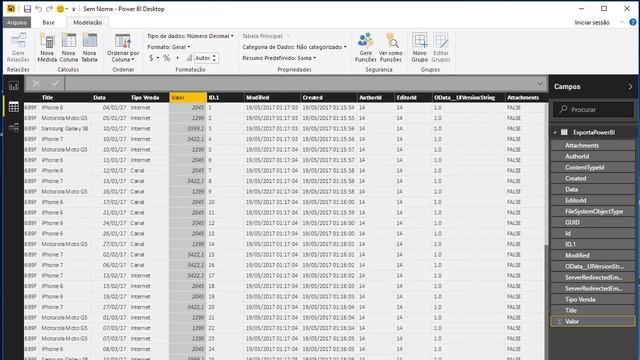
Task: Select Tipo Venda field in Campos
Action: point(593,299)
